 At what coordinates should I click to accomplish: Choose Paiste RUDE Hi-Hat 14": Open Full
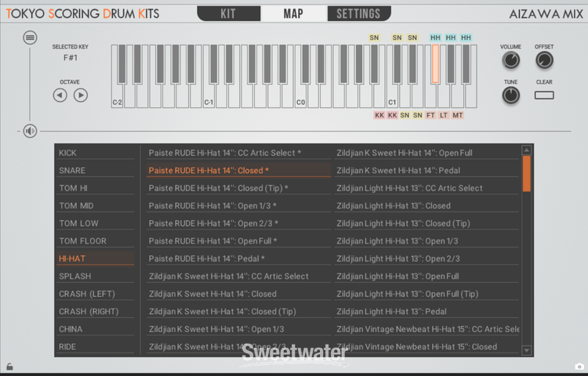pos(238,240)
